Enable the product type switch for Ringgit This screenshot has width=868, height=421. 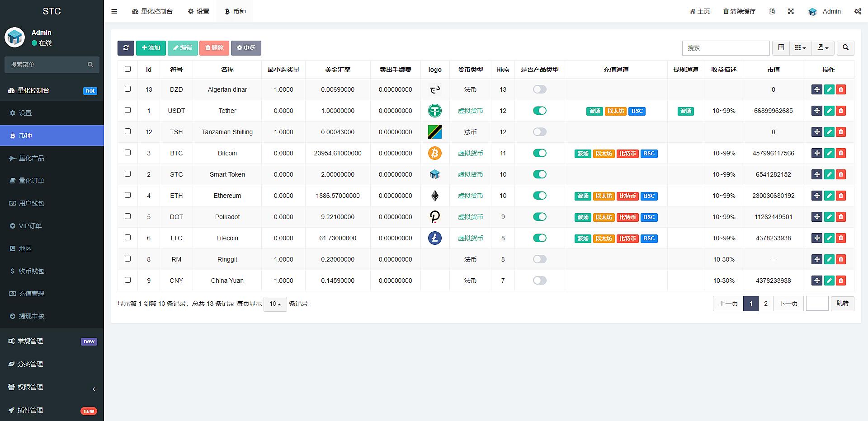point(539,259)
